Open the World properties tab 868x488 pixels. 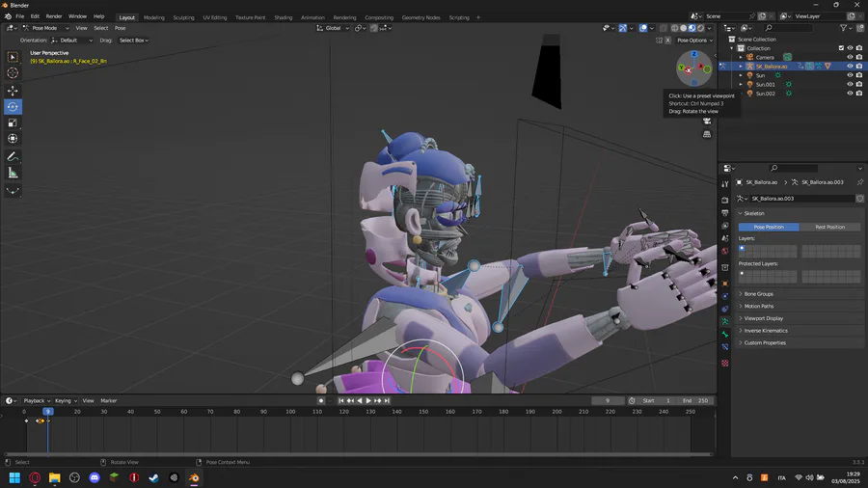[x=725, y=251]
